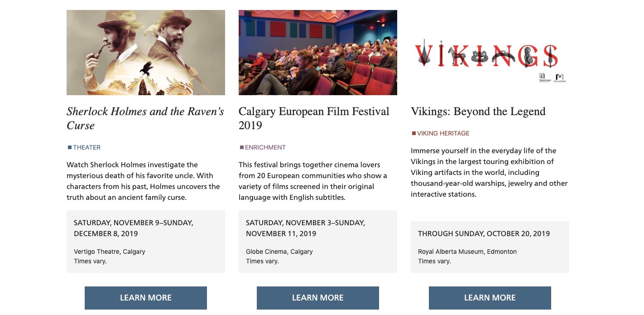This screenshot has height=315, width=644.
Task: Filter by the THEATER category tag
Action: pos(87,147)
